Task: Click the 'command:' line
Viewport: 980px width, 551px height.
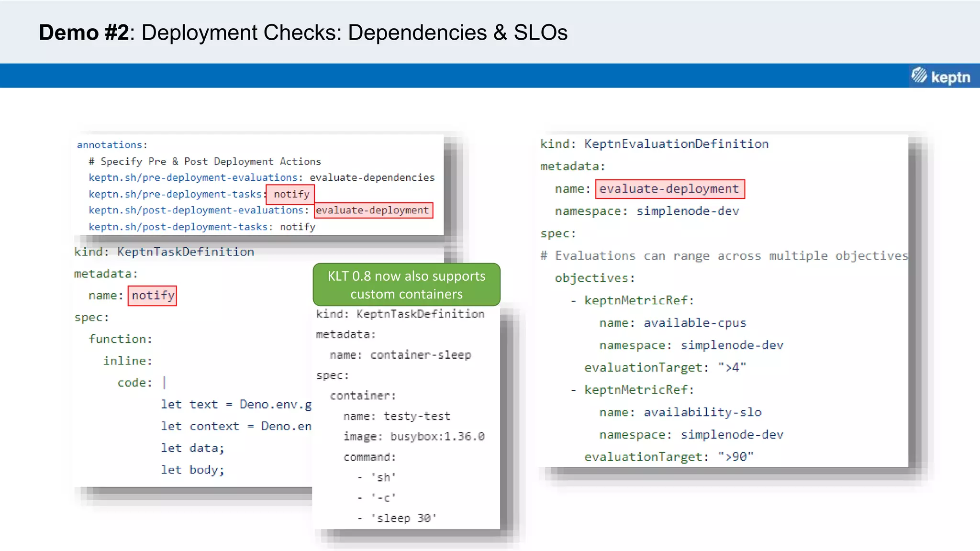Action: click(x=369, y=457)
